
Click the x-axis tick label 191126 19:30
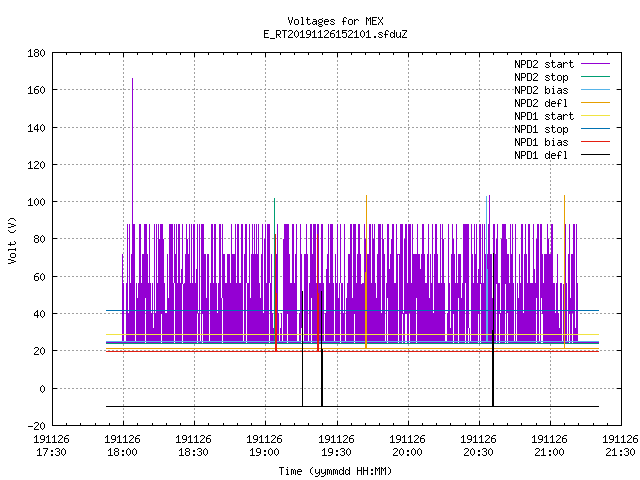[336, 446]
